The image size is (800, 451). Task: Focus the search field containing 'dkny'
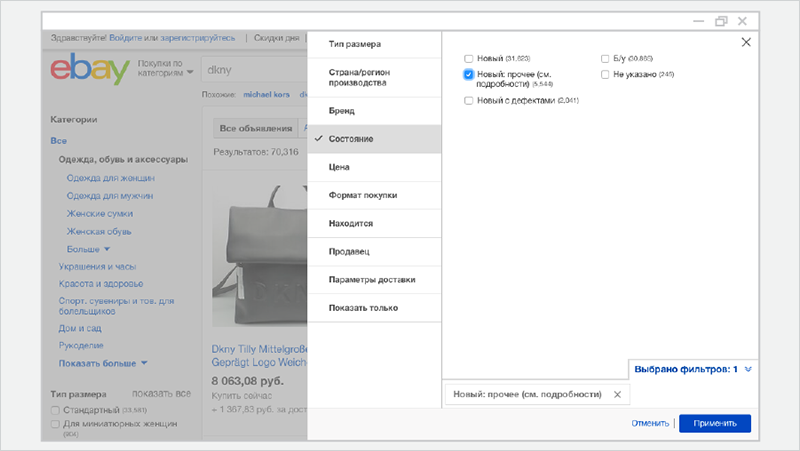255,70
